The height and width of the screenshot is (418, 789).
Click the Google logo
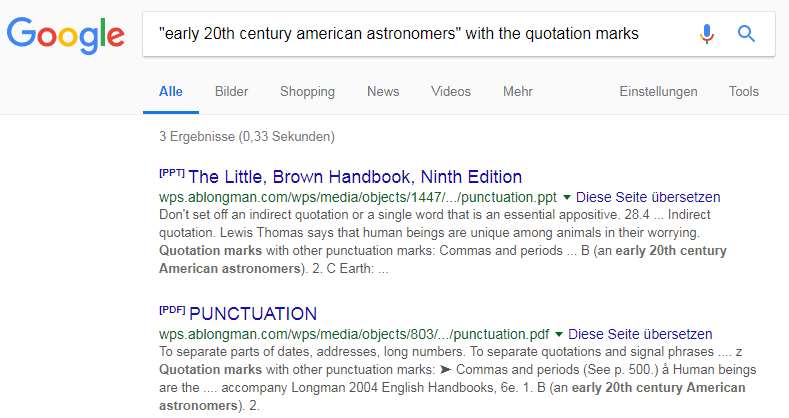coord(65,35)
